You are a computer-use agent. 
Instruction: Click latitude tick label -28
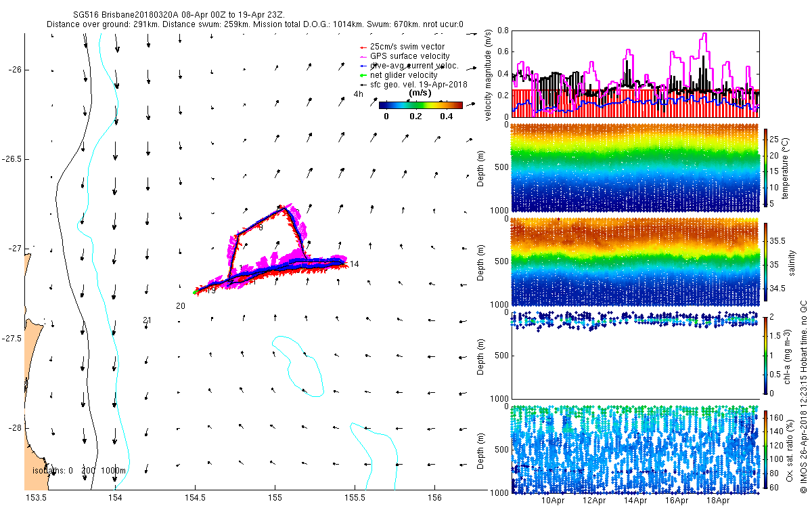pos(16,428)
